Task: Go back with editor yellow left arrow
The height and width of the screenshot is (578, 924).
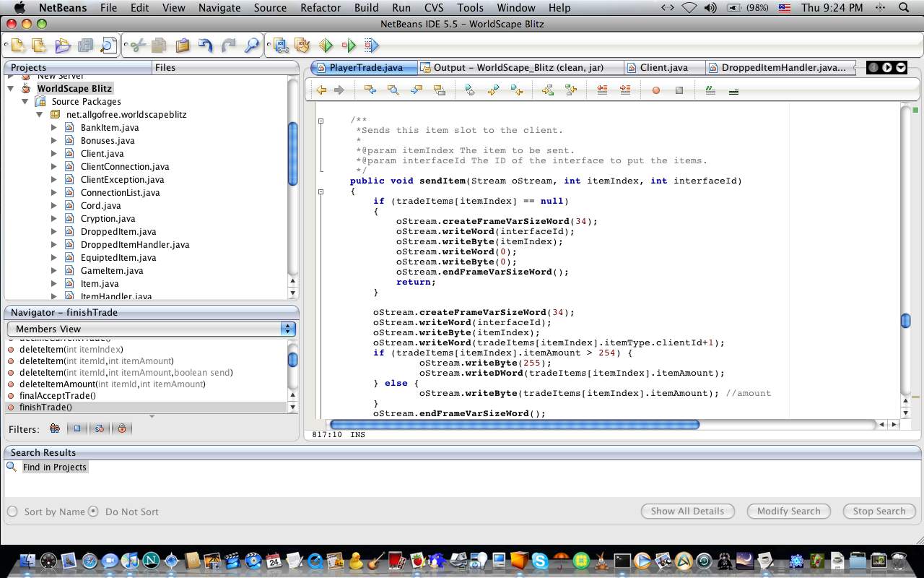Action: coord(321,90)
